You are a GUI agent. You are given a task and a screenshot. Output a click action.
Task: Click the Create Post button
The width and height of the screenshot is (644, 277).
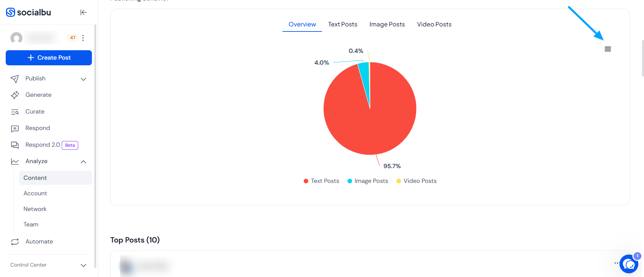click(x=49, y=58)
